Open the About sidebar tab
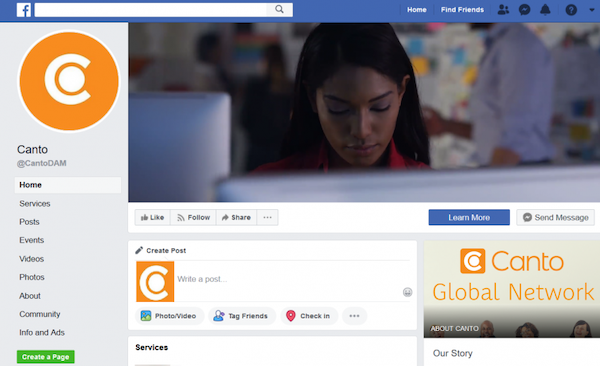The width and height of the screenshot is (600, 366). 30,296
